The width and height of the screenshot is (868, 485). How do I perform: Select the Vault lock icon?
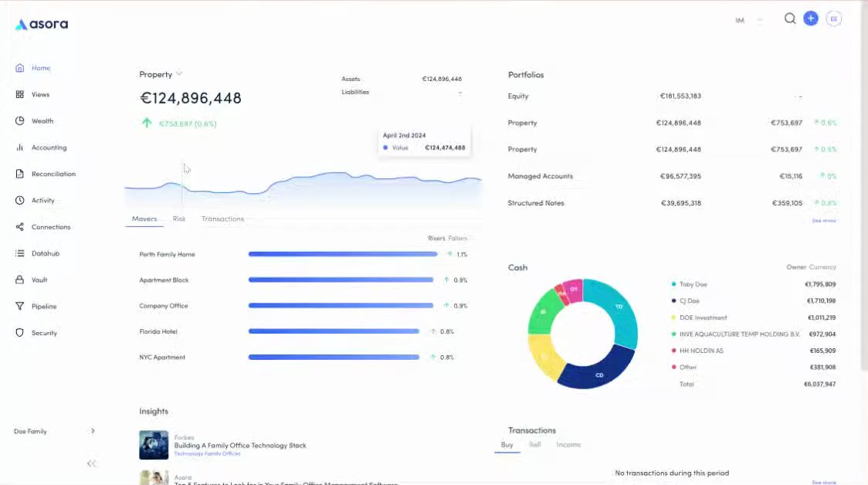[20, 280]
